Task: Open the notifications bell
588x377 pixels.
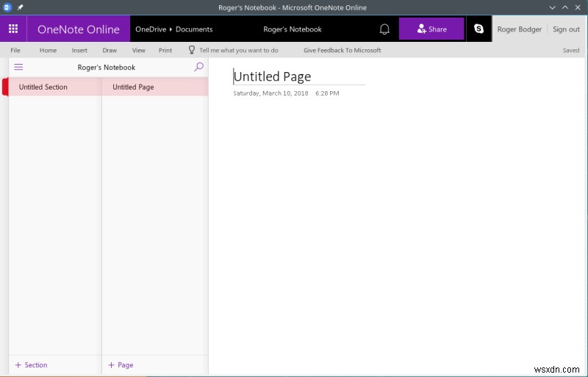Action: tap(384, 29)
